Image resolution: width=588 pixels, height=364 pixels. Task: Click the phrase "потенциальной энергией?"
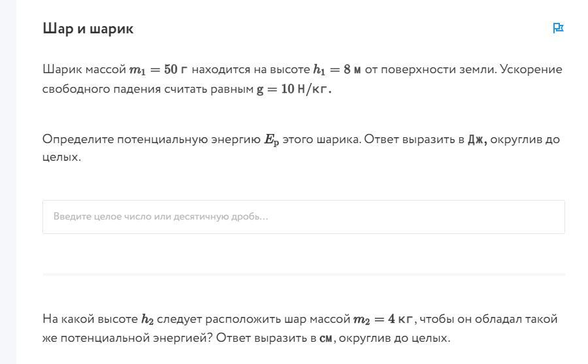pyautogui.click(x=137, y=338)
